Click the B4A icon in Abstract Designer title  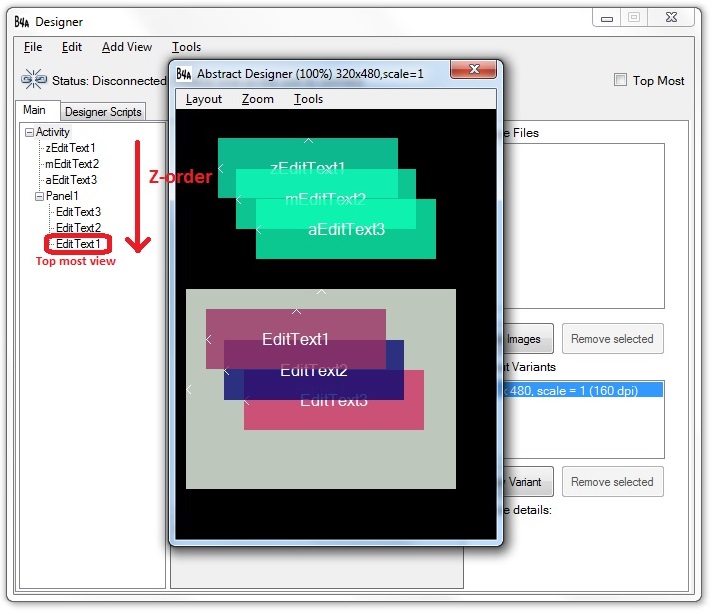pos(183,74)
